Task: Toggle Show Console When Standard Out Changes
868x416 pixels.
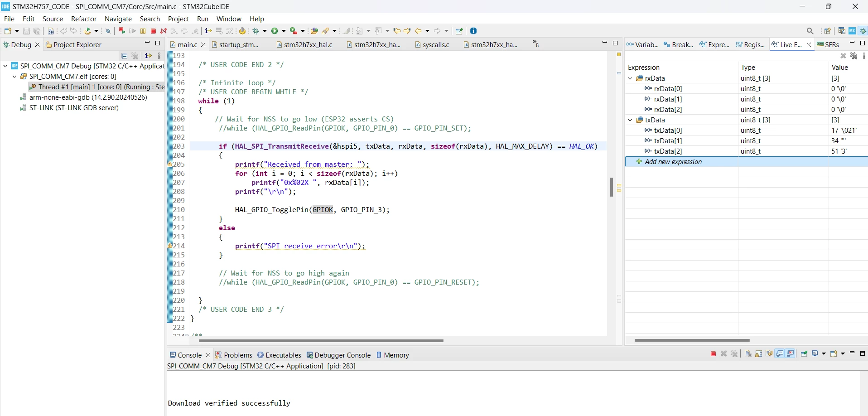Action: point(780,354)
